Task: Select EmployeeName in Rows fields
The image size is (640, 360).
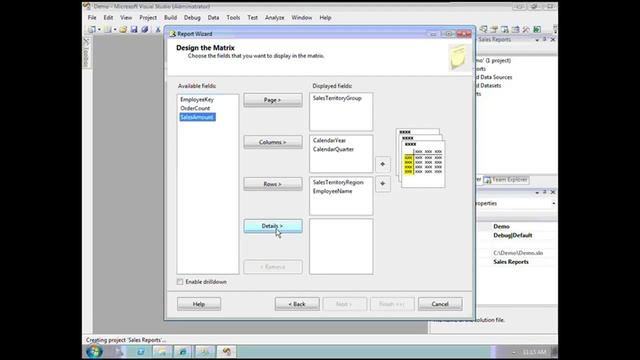Action: pyautogui.click(x=333, y=191)
